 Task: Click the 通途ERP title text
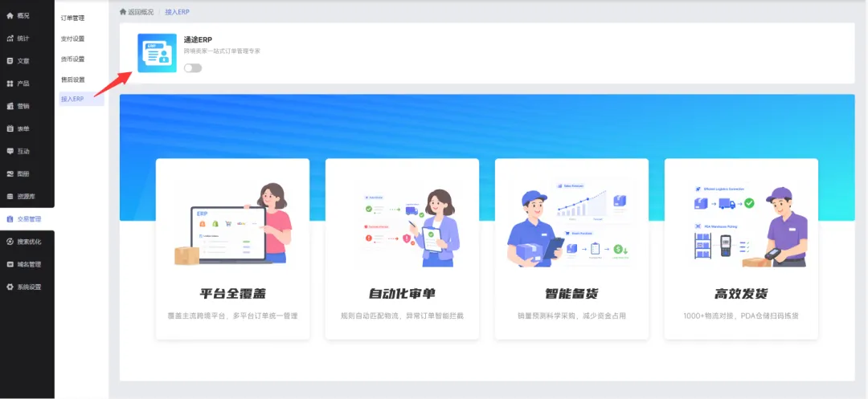199,40
